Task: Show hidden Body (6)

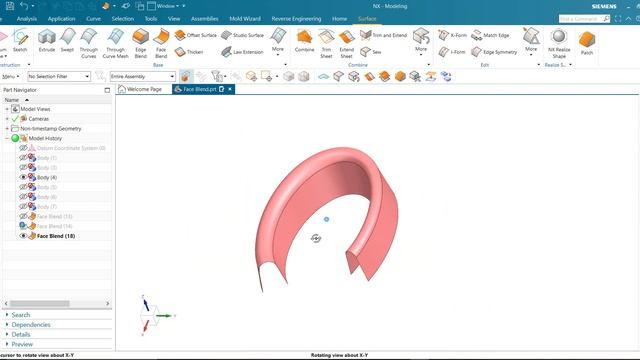Action: [x=23, y=197]
